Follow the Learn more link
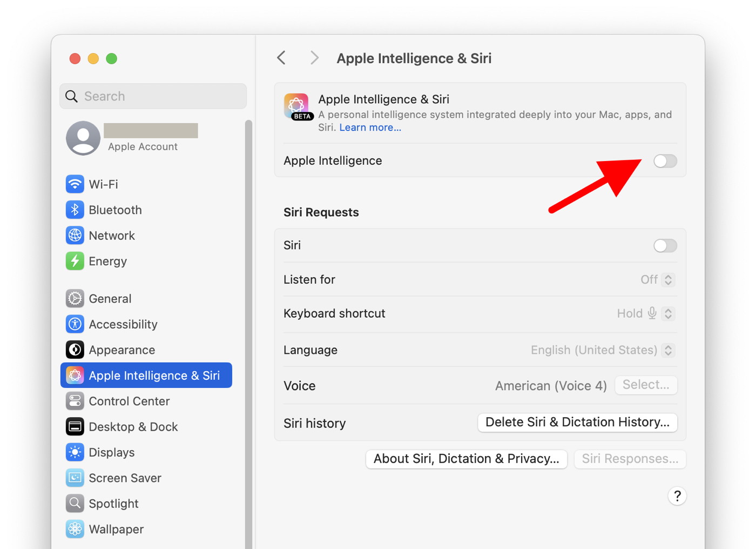The width and height of the screenshot is (756, 549). tap(370, 128)
